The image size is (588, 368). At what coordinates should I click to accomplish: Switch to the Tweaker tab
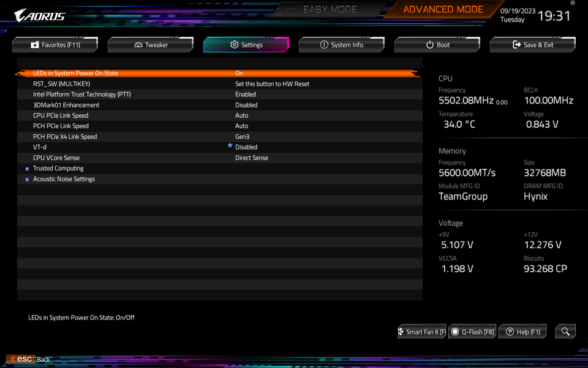151,45
